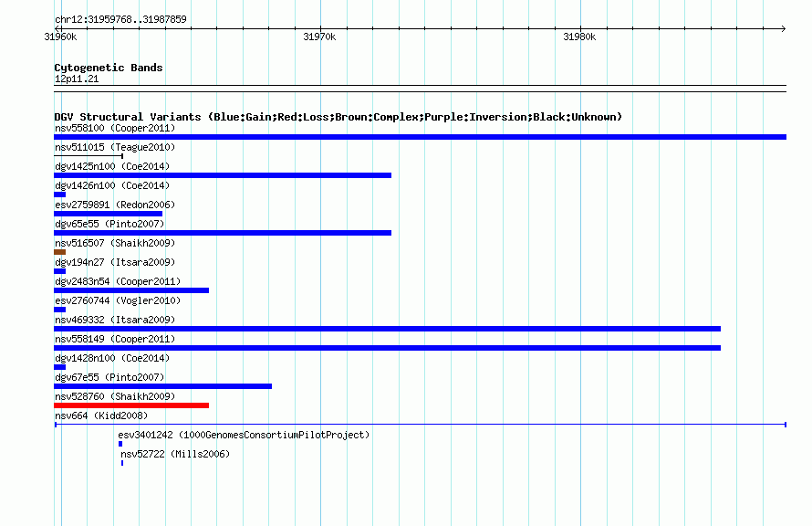Select the esv3401242 small blue variant marker
This screenshot has width=812, height=526.
coord(120,444)
